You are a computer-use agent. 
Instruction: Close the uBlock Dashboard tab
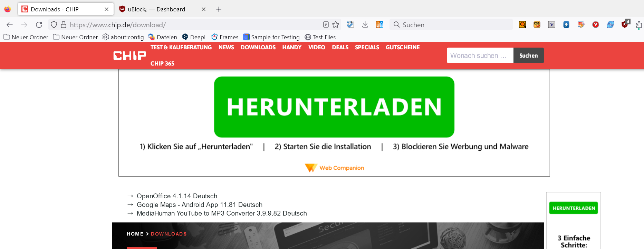click(204, 9)
